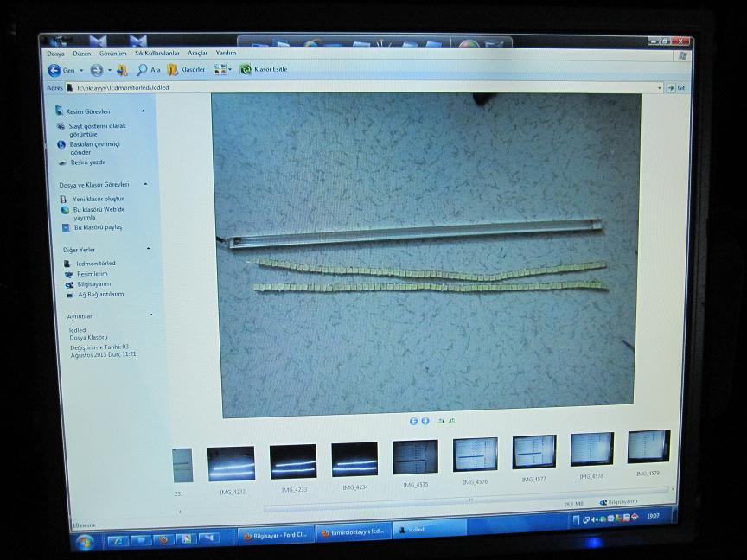Open the Windows Start orb
The width and height of the screenshot is (747, 560).
pyautogui.click(x=85, y=542)
